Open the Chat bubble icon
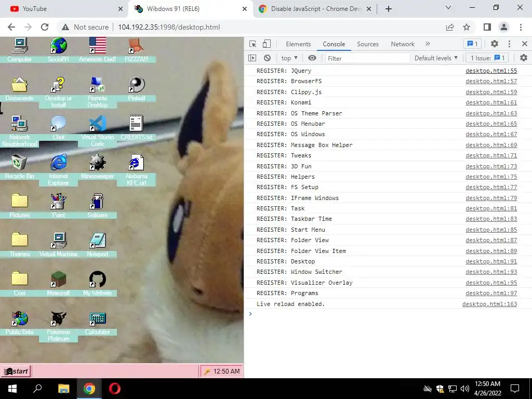The image size is (532, 399). 58,124
